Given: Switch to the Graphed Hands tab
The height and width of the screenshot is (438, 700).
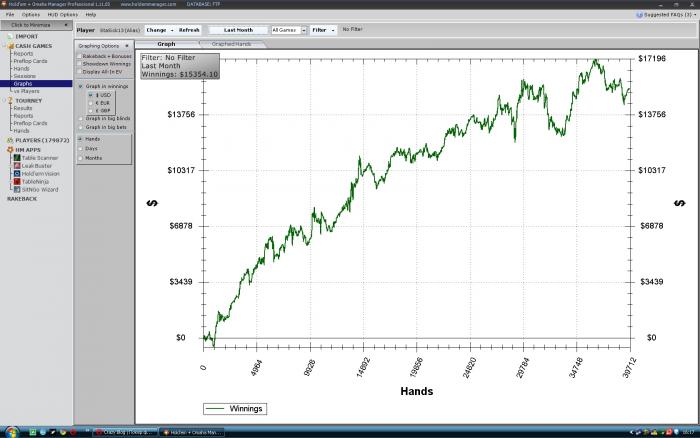Looking at the screenshot, I should click(x=231, y=44).
